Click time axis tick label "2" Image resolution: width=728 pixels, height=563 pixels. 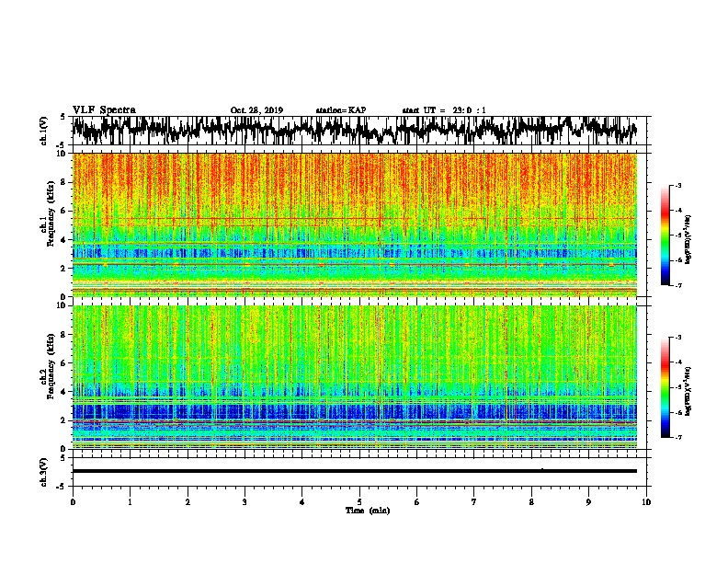tap(188, 502)
